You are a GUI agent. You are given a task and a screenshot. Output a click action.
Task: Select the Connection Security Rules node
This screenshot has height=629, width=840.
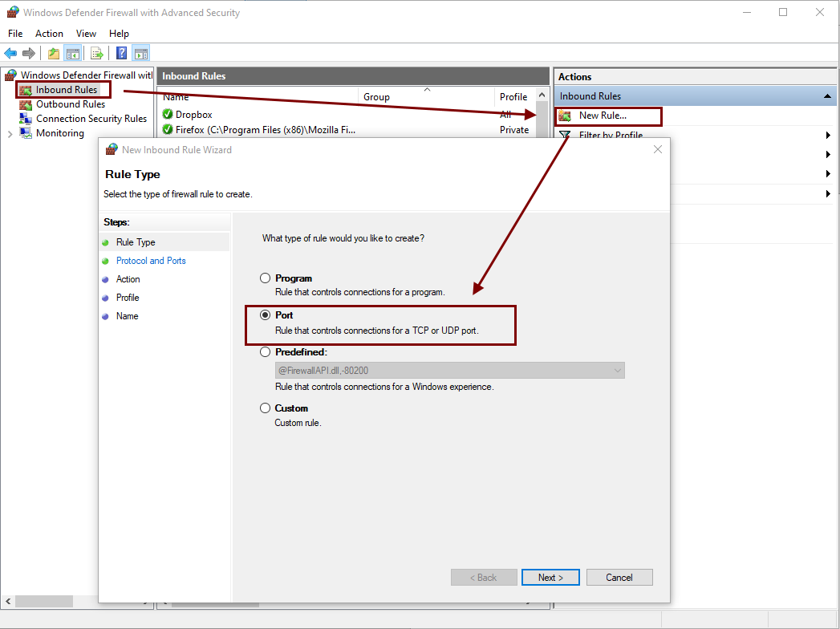click(x=91, y=119)
